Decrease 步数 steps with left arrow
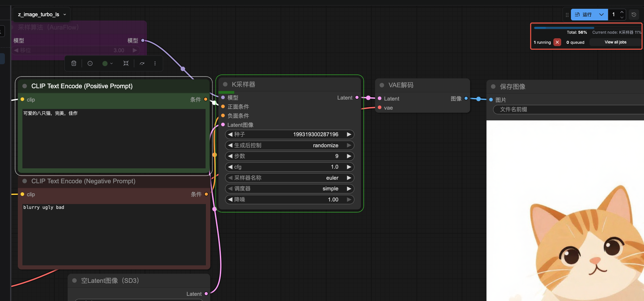The image size is (644, 301). click(x=230, y=156)
